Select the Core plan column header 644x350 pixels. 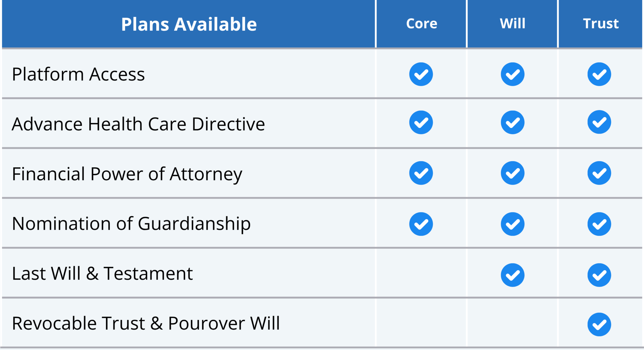(422, 24)
